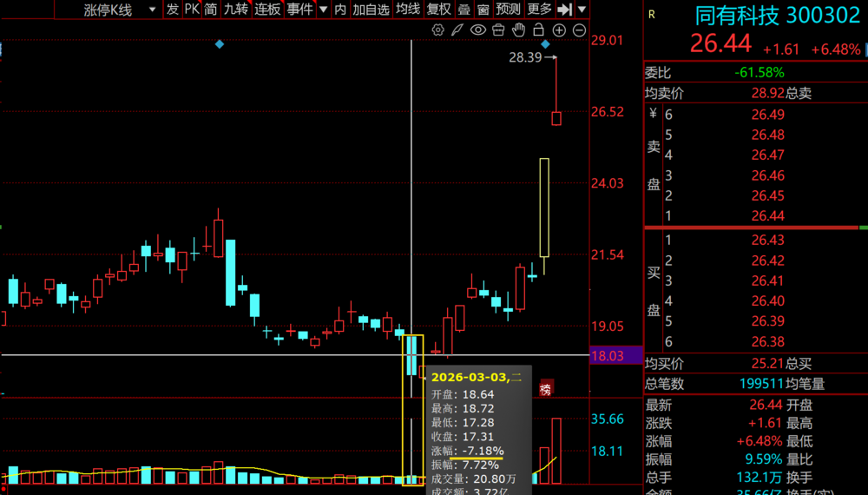Expand the dropdown arrow after 事件
This screenshot has width=868, height=495.
click(323, 10)
